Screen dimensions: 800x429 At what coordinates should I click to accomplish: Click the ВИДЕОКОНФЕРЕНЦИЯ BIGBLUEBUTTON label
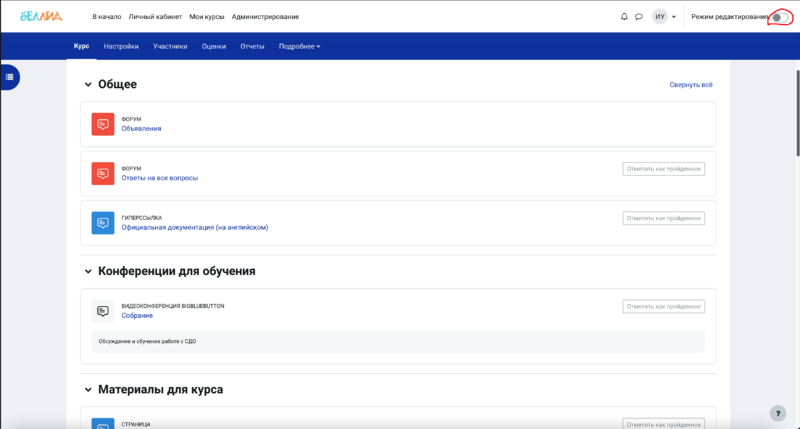pos(172,306)
